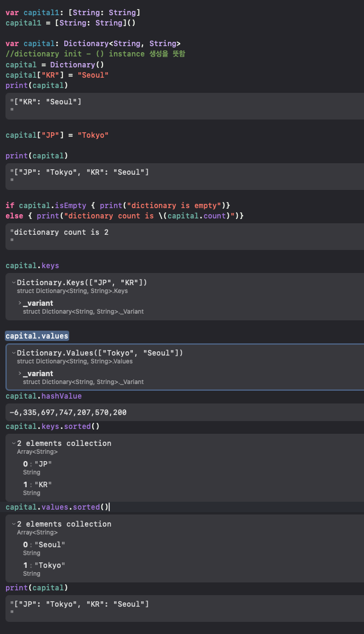Click the else line printing dictionary count
Image resolution: width=364 pixels, height=634 pixels.
click(x=124, y=216)
